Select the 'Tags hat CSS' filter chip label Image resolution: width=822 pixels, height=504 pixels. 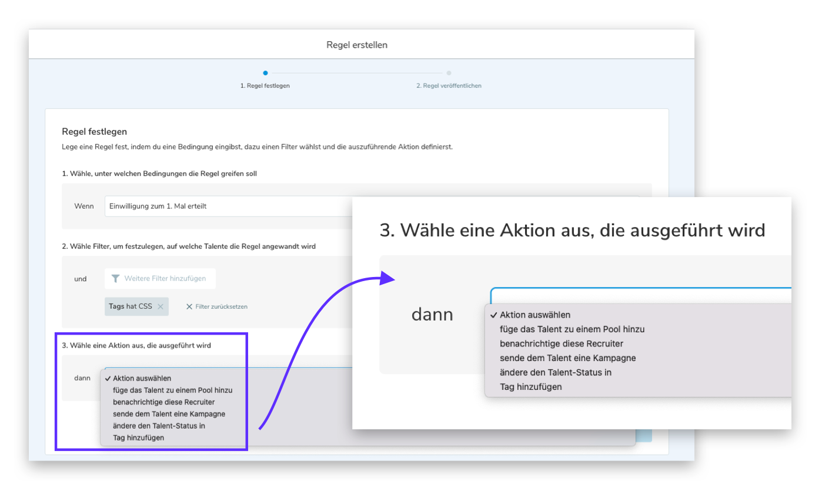pyautogui.click(x=130, y=306)
